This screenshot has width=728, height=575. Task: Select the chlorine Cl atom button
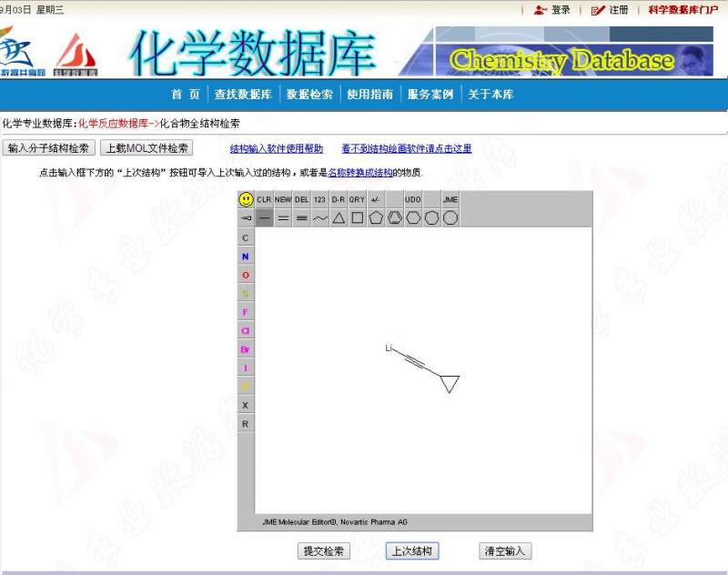pyautogui.click(x=246, y=330)
